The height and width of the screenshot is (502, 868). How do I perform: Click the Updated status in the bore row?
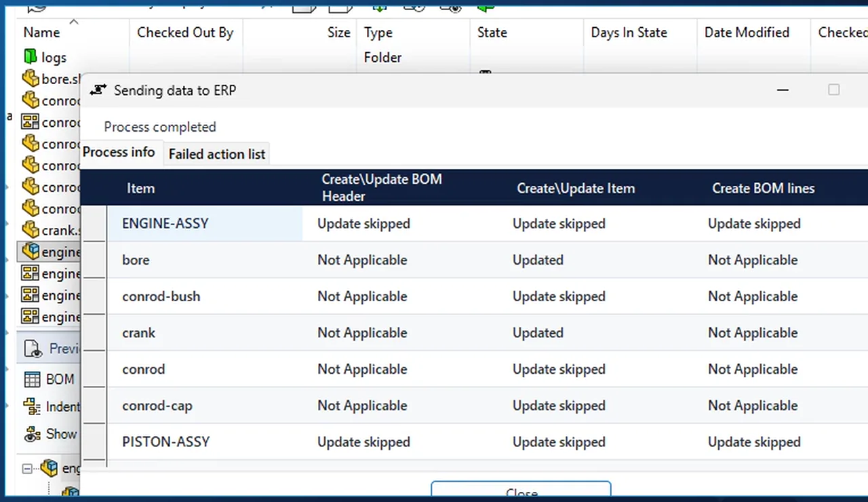pos(538,260)
